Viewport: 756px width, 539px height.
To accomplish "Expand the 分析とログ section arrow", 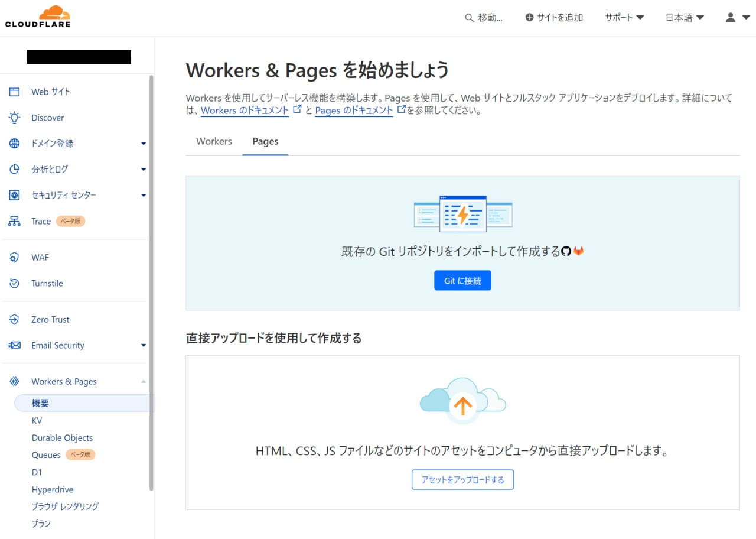I will [x=143, y=170].
